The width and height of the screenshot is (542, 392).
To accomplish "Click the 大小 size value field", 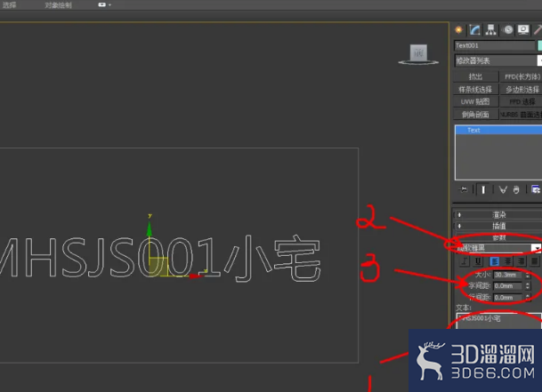I will [x=507, y=275].
